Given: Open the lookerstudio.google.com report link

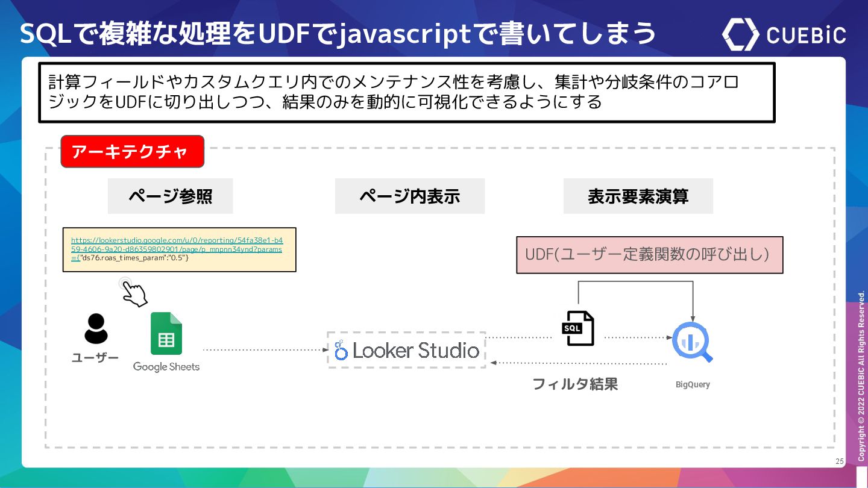Looking at the screenshot, I should [177, 248].
